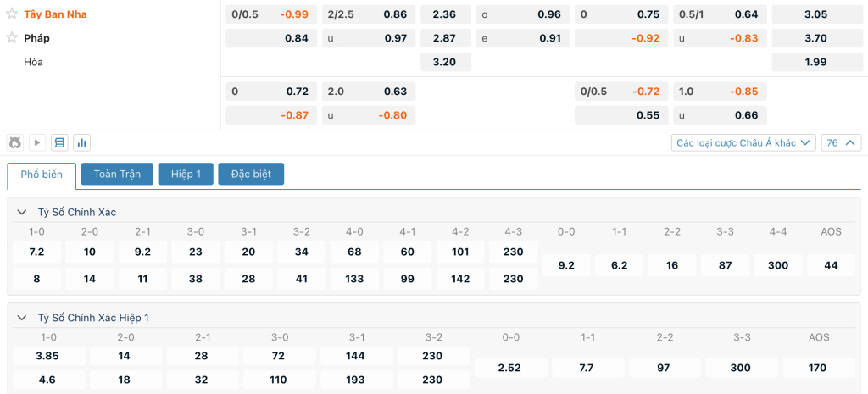Collapse the Tỷ Số Chính Xác section
The width and height of the screenshot is (868, 394).
[22, 212]
